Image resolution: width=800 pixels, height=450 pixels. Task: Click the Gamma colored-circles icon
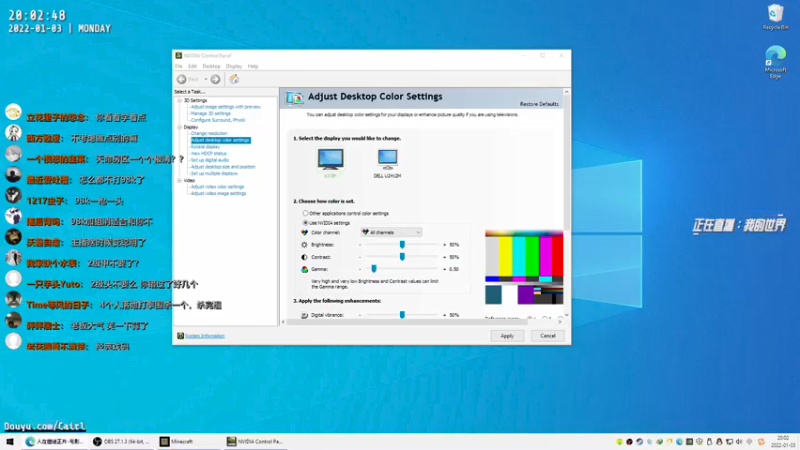pyautogui.click(x=305, y=269)
